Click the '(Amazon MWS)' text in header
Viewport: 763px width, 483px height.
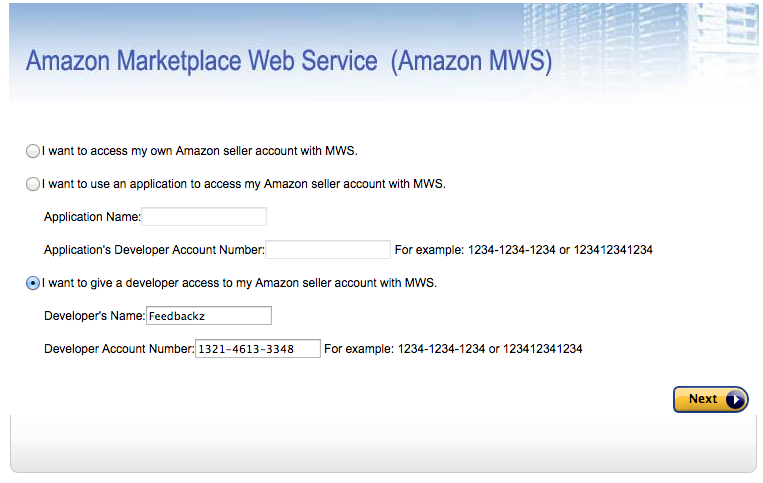pos(472,61)
